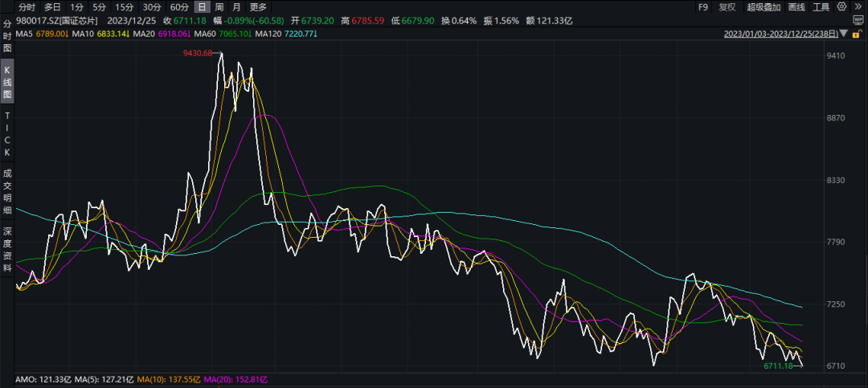Viewport: 868px width, 388px height.
Task: Switch to weekly 周 period tab
Action: (x=219, y=7)
